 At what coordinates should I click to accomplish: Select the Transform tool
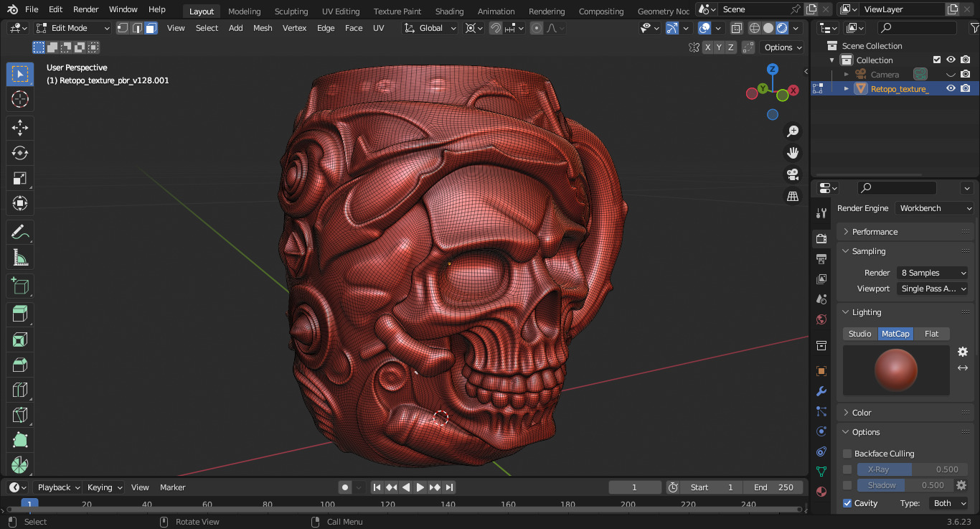(20, 204)
